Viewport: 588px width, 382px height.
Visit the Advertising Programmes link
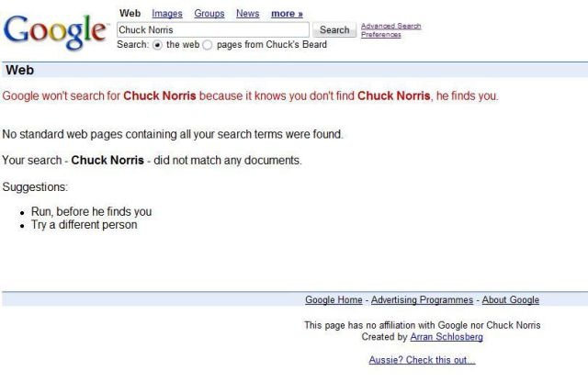coord(422,300)
